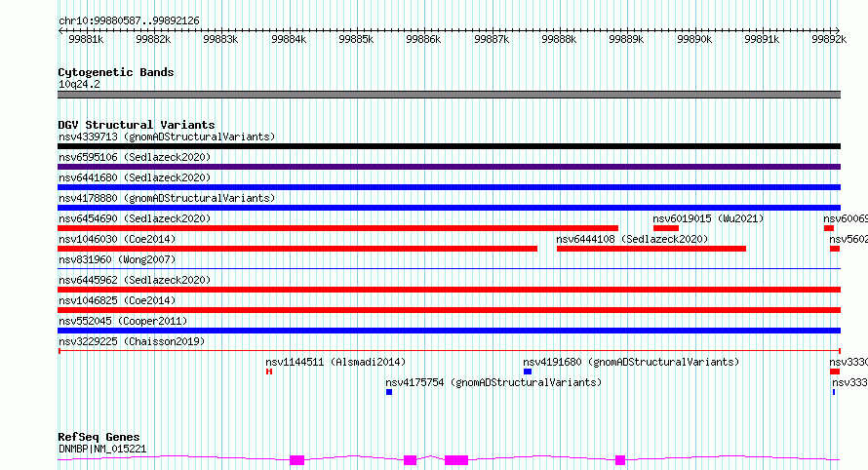Viewport: 868px width, 470px height.
Task: Click the widest DNMBP exon box
Action: pos(456,460)
